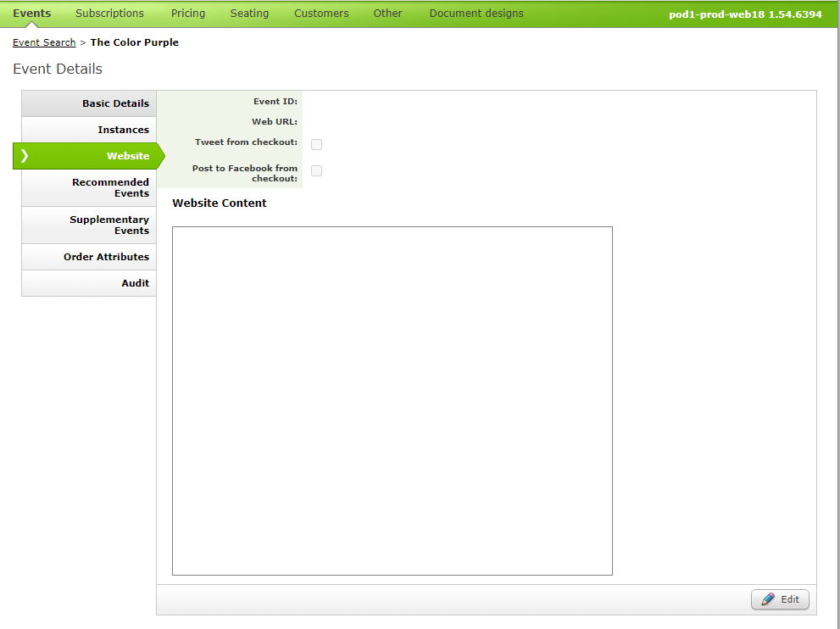Image resolution: width=840 pixels, height=629 pixels.
Task: Open the Customers menu
Action: pyautogui.click(x=321, y=14)
